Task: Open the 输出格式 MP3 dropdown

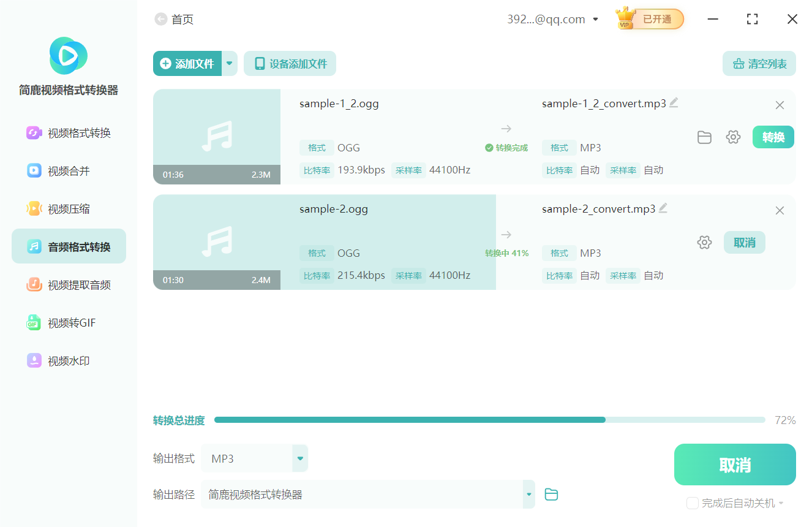Action: coord(299,458)
